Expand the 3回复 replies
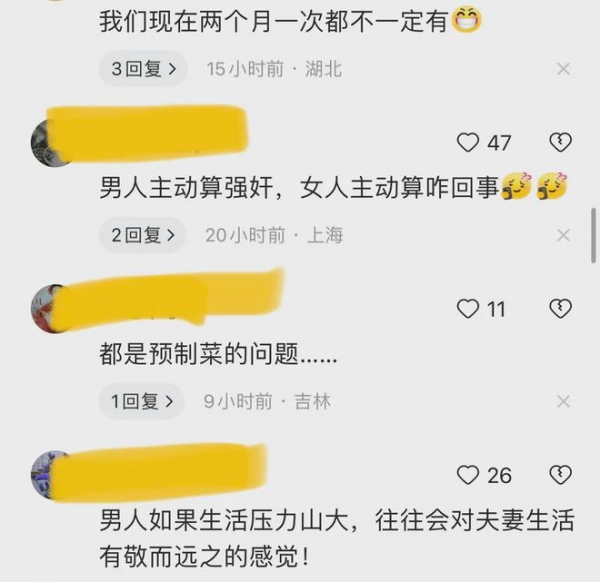 (x=143, y=69)
